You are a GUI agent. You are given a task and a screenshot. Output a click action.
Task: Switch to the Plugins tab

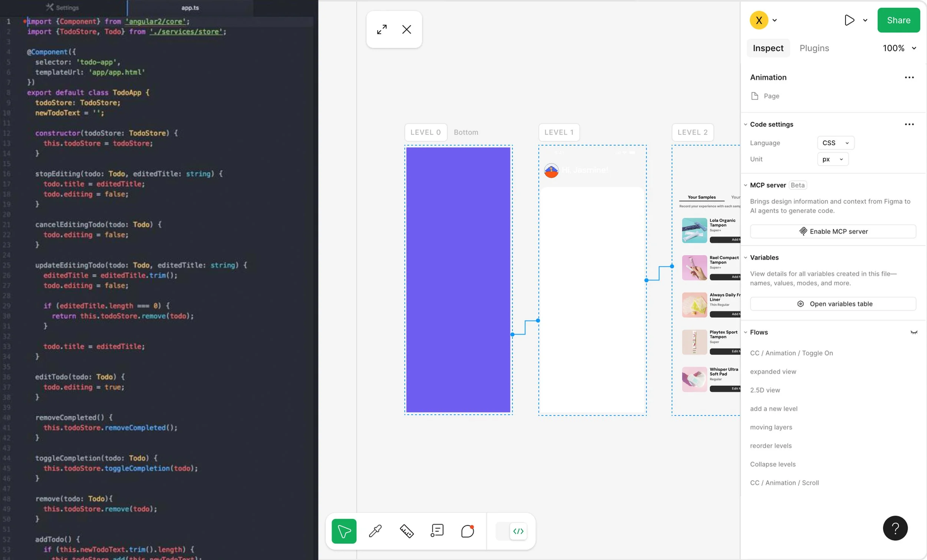(814, 48)
